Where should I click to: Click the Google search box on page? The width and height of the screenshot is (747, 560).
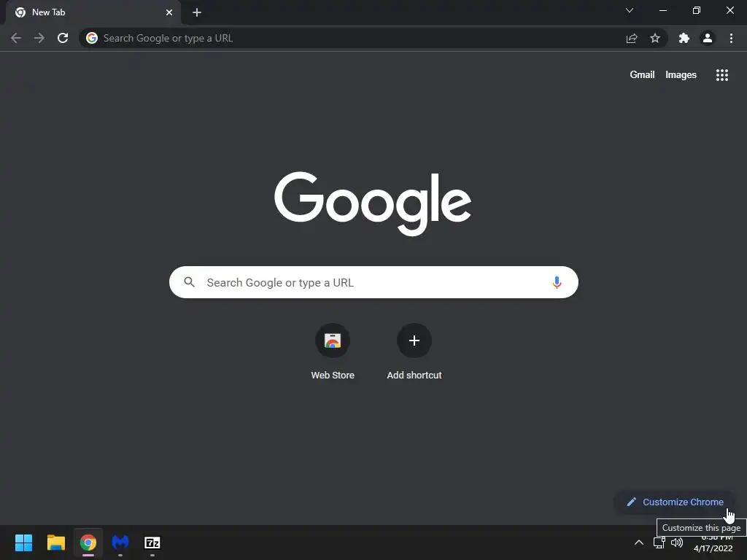coord(373,282)
